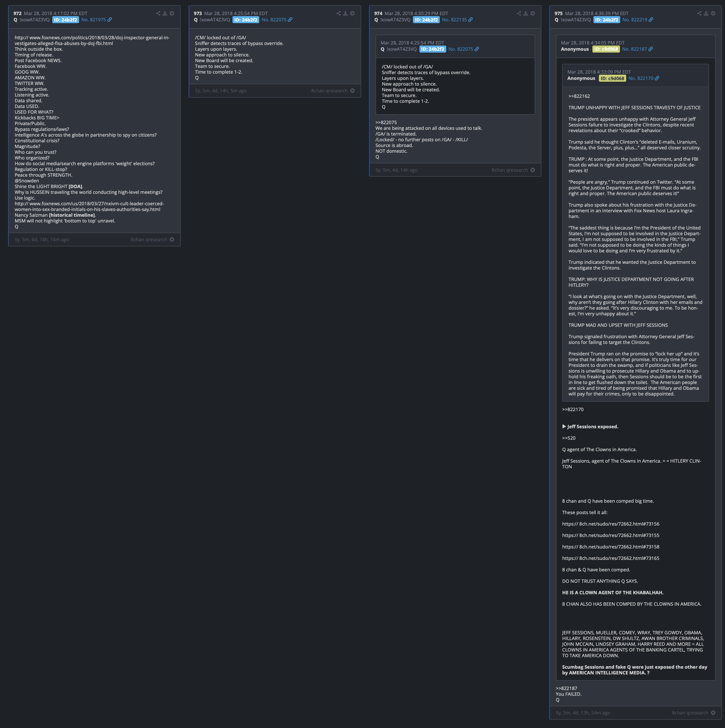This screenshot has height=728, width=725.
Task: Click 'Anonymous' name beside No. 822187
Action: pyautogui.click(x=575, y=49)
